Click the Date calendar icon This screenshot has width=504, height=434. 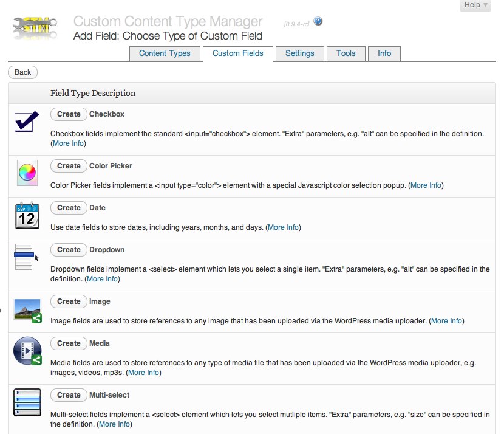(x=27, y=215)
